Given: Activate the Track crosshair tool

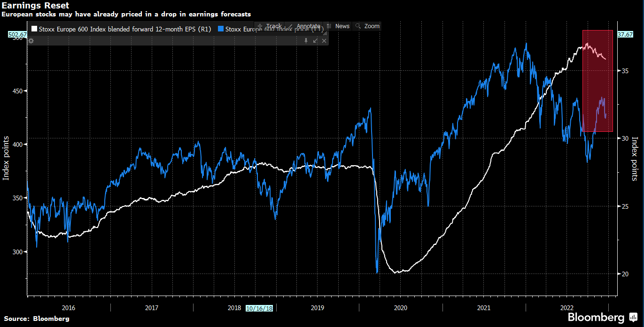Looking at the screenshot, I should tap(270, 26).
